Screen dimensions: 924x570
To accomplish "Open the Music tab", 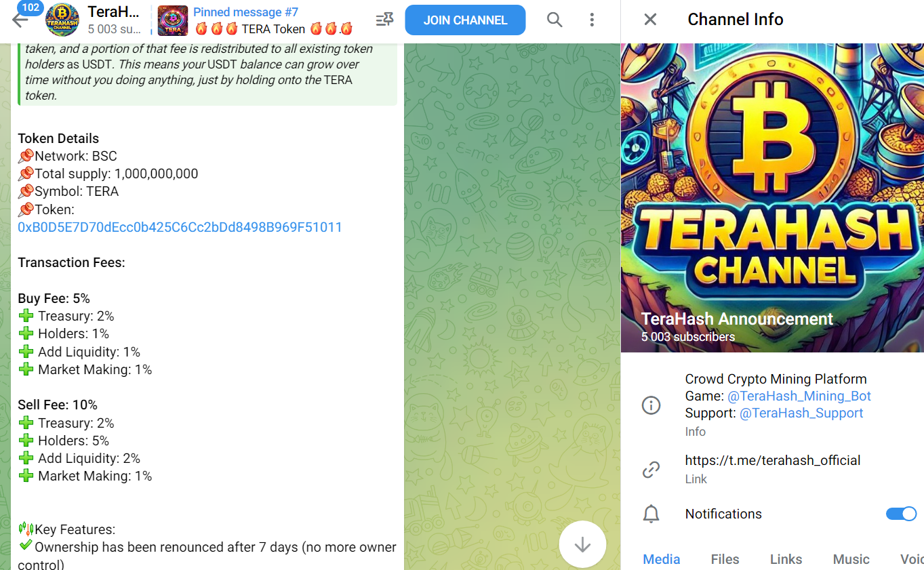I will pyautogui.click(x=851, y=559).
